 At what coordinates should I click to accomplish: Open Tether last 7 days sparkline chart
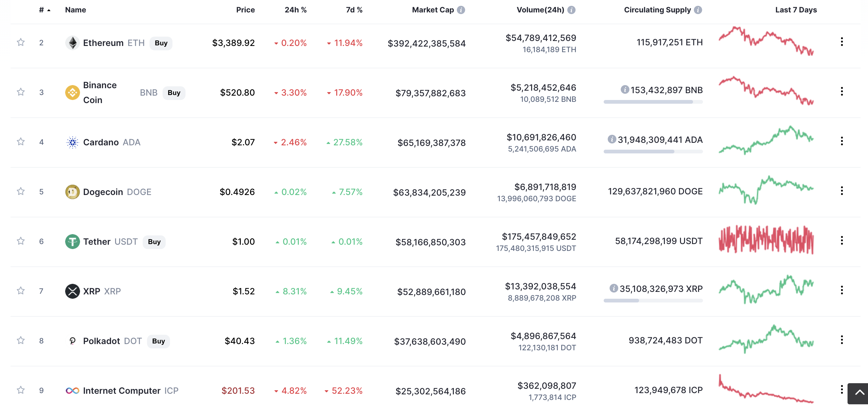(766, 239)
